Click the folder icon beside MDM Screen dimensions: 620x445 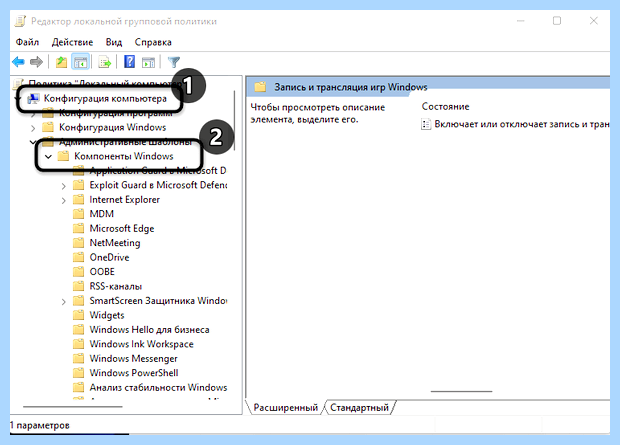coord(79,214)
